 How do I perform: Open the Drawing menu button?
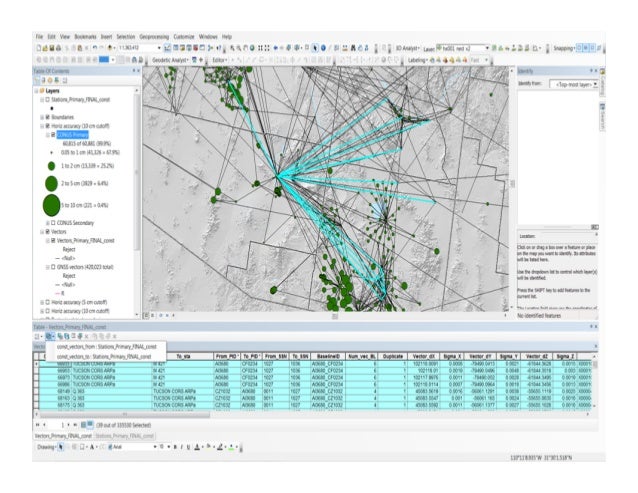point(46,447)
